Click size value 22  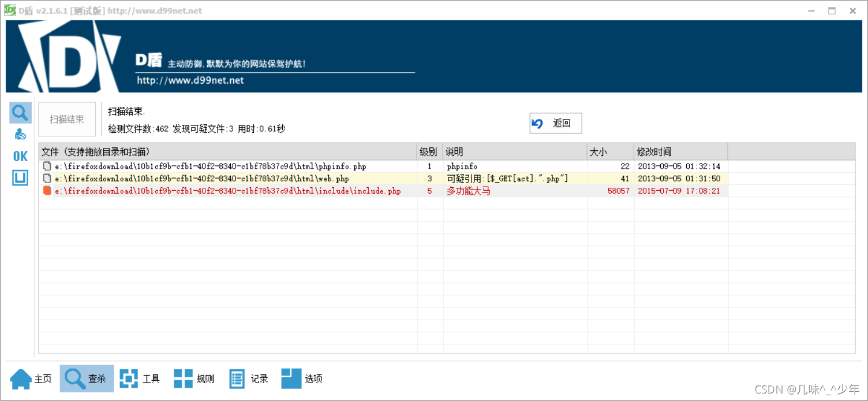625,166
